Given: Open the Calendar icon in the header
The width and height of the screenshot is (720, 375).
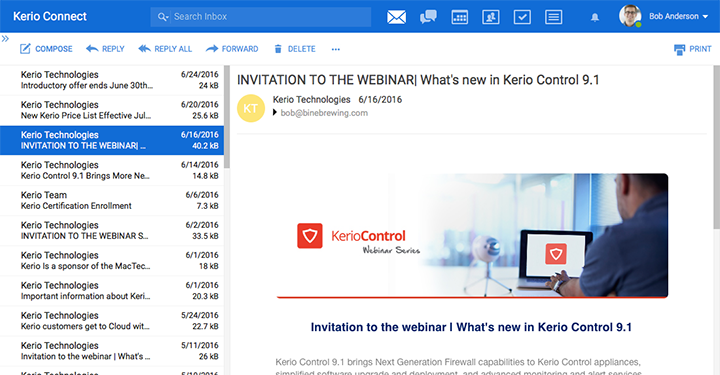Looking at the screenshot, I should point(460,17).
